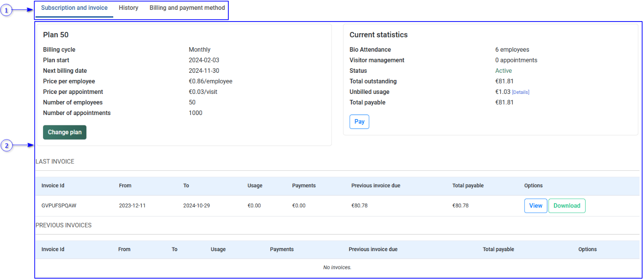The image size is (644, 279).
Task: Click the next billing date value 2024-11-30
Action: [x=204, y=71]
